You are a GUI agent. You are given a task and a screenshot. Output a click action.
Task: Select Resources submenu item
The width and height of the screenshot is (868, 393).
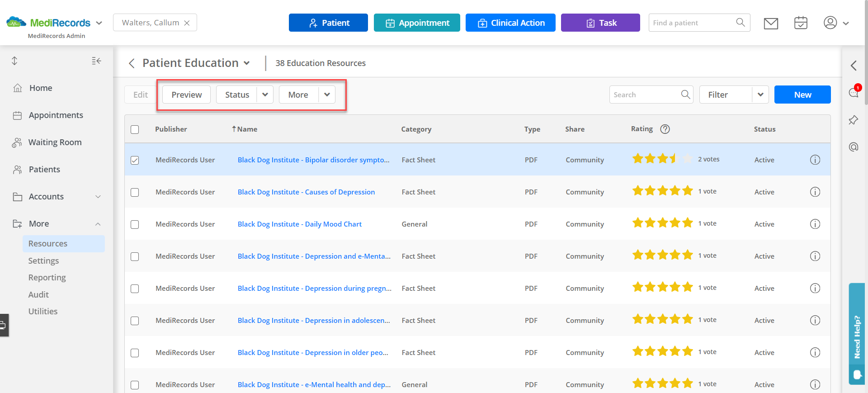point(64,243)
